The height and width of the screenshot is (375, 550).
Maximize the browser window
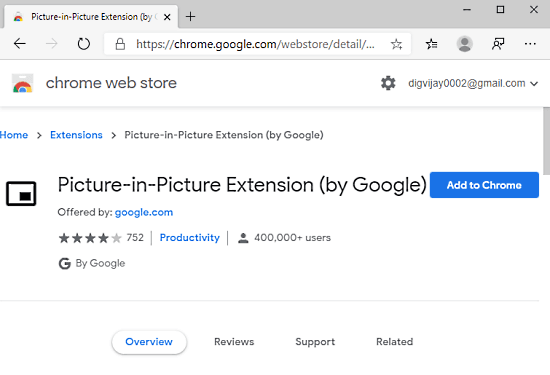click(x=501, y=10)
